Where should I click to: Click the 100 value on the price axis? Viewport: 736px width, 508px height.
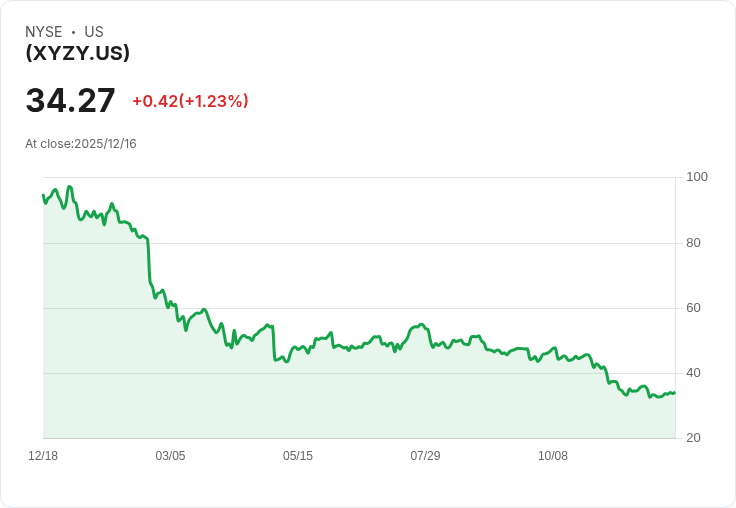697,177
